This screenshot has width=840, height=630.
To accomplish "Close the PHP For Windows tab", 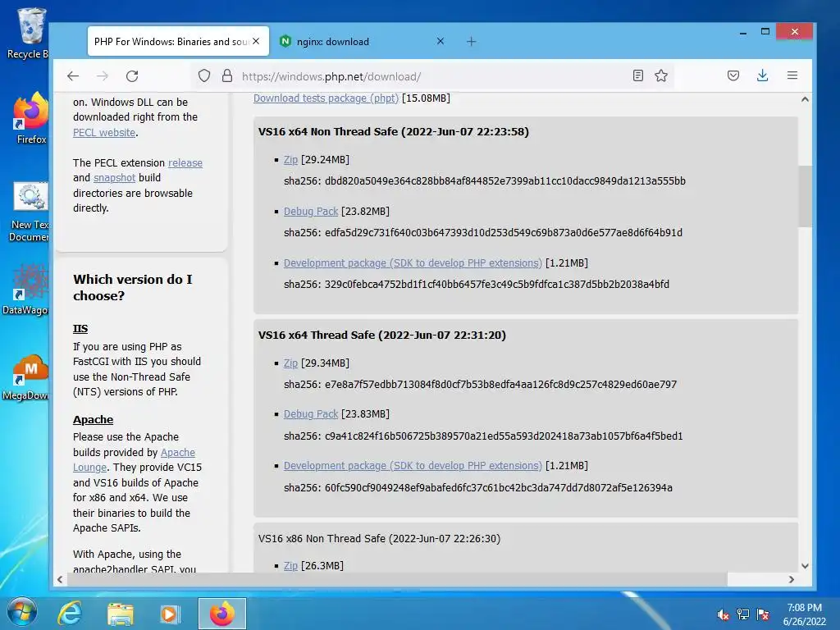I will tap(256, 41).
